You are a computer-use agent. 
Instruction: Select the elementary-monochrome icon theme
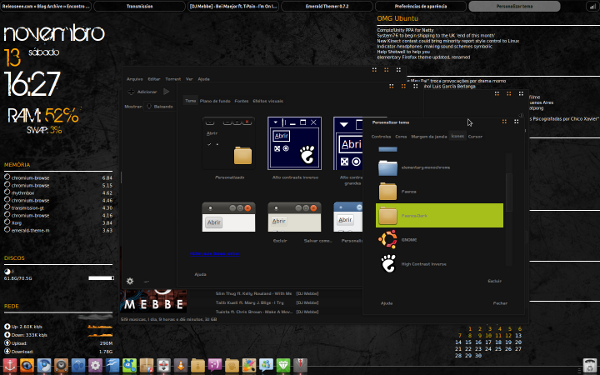439,168
